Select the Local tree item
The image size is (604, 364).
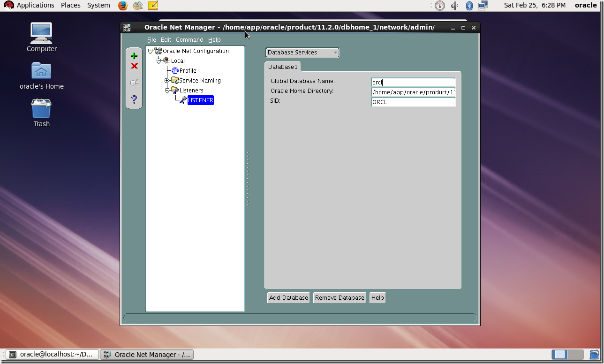click(178, 61)
